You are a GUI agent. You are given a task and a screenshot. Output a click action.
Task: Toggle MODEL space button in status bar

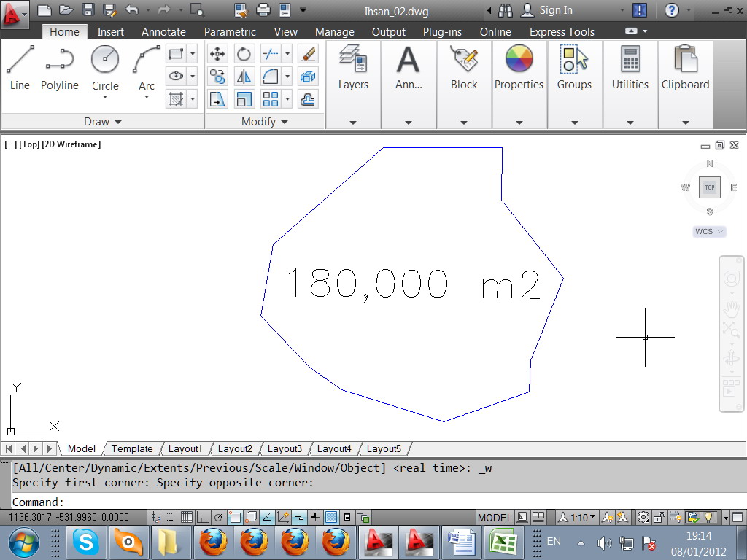point(495,518)
